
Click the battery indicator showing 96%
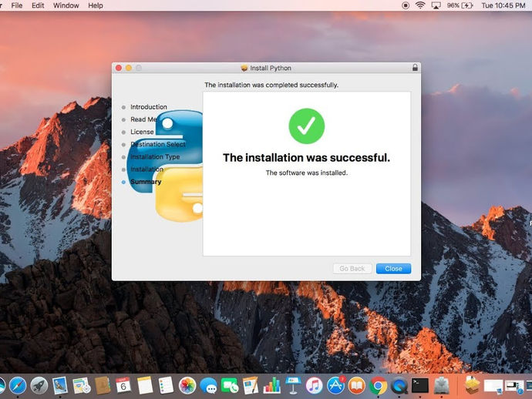[x=460, y=5]
